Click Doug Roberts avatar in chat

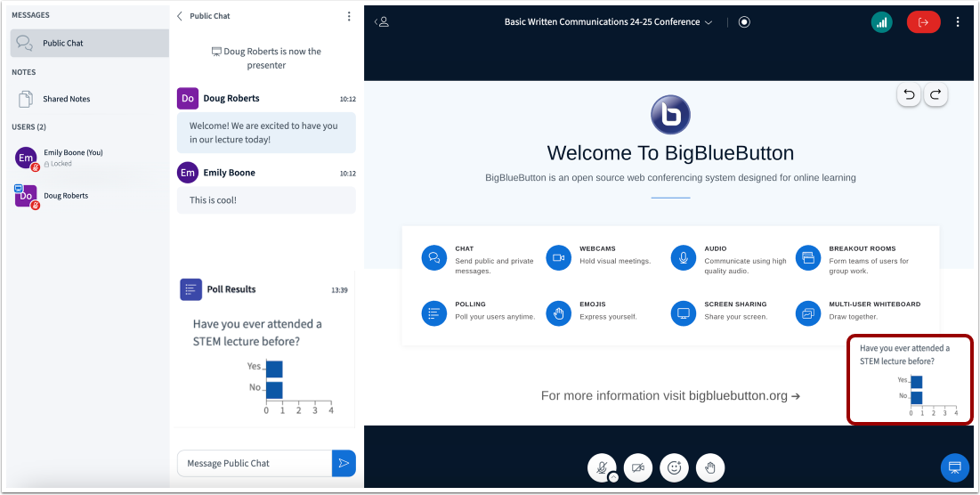188,98
